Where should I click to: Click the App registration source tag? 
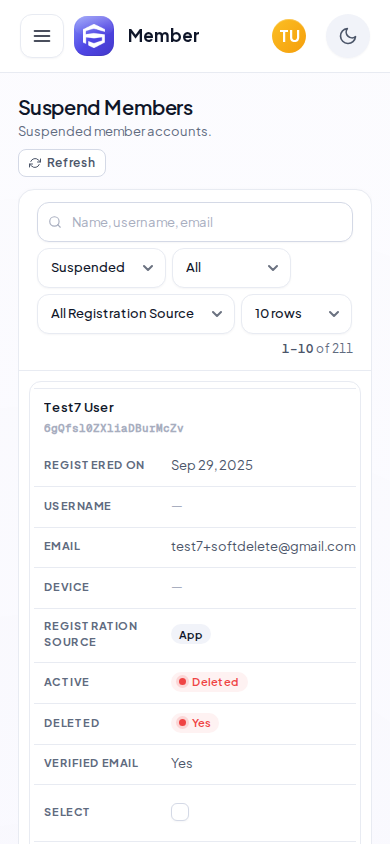pos(191,635)
